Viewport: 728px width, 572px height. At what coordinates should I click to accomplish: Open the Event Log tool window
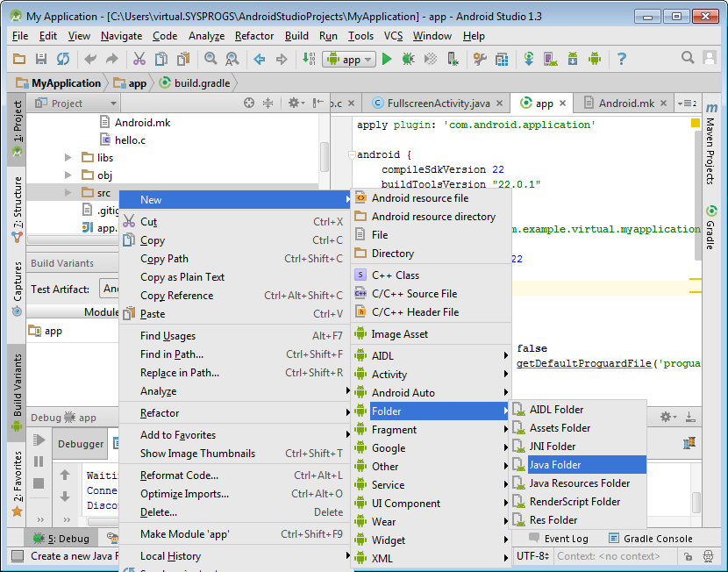click(559, 539)
